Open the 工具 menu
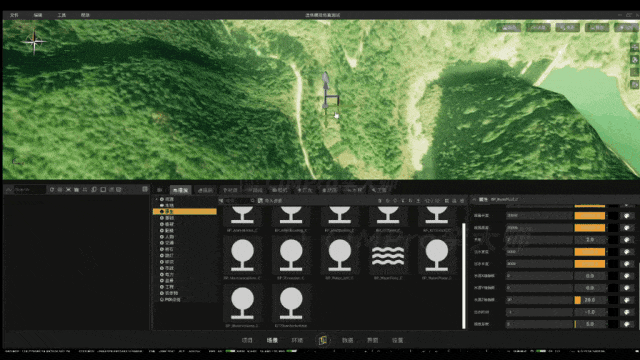Image resolution: width=640 pixels, height=360 pixels. tap(62, 15)
